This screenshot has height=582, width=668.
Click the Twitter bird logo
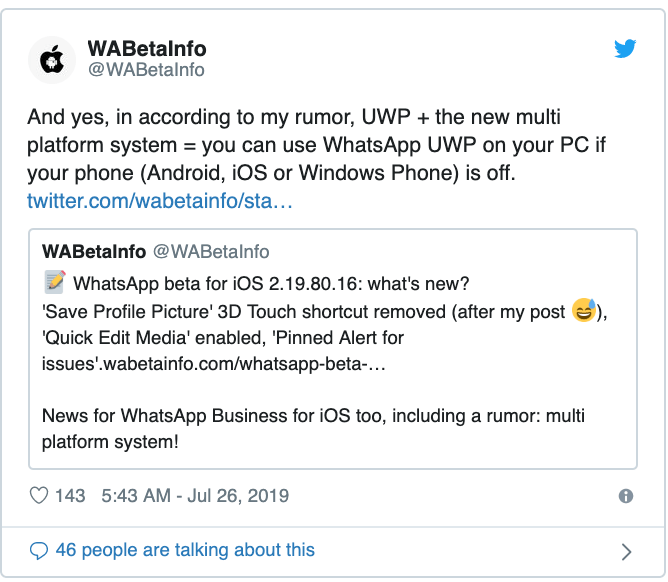point(625,48)
